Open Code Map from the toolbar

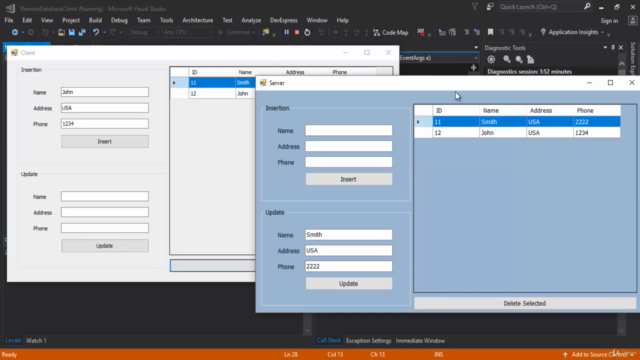391,32
